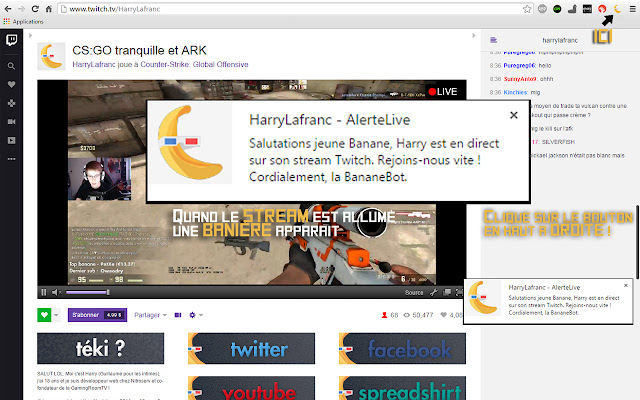Expand the arrow next to the follow heart

[58, 315]
